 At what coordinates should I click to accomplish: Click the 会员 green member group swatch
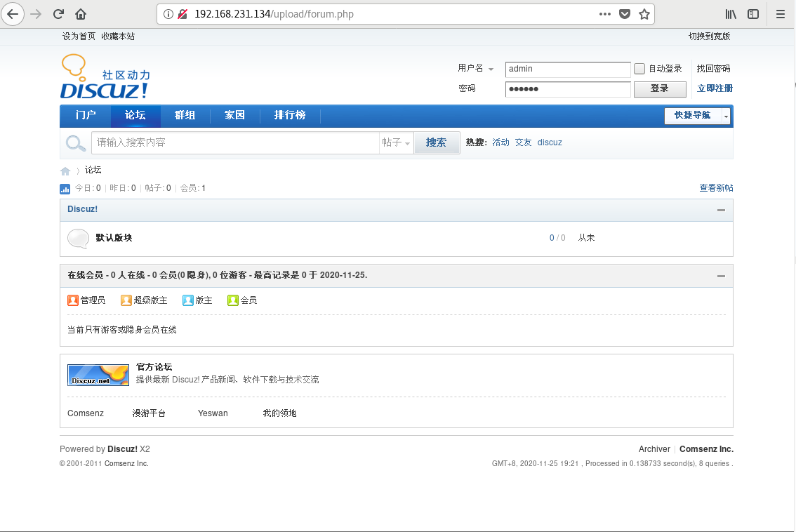[234, 300]
